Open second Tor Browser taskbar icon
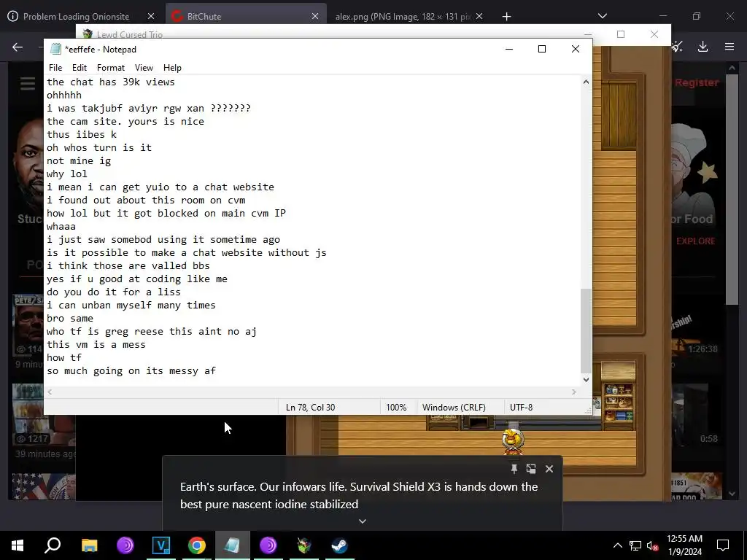Screen dimensions: 747x560 [268, 545]
